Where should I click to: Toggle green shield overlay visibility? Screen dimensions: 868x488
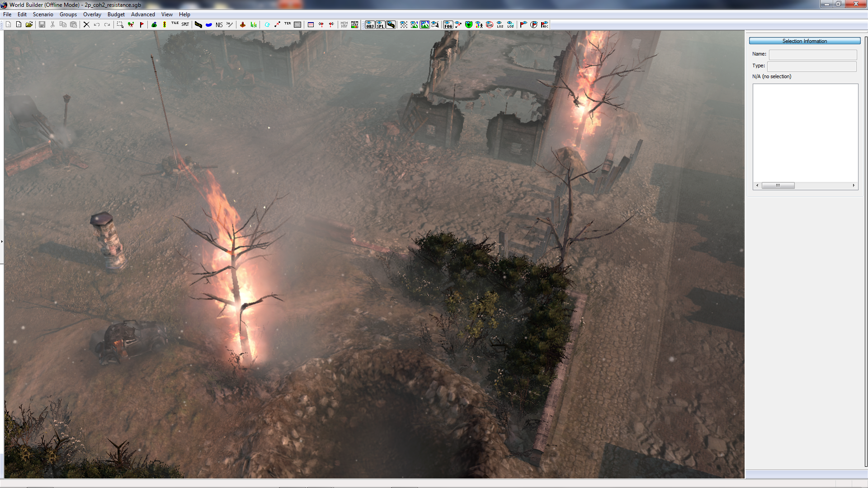coord(469,24)
